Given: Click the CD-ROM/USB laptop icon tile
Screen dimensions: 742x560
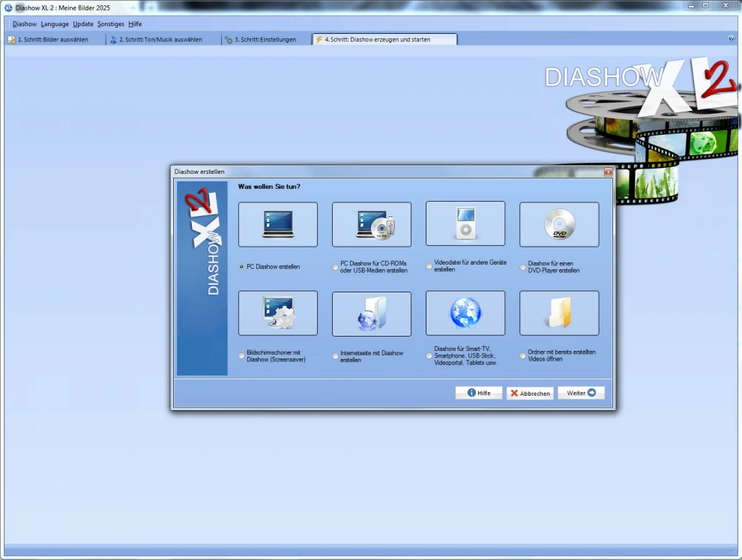Looking at the screenshot, I should click(372, 224).
